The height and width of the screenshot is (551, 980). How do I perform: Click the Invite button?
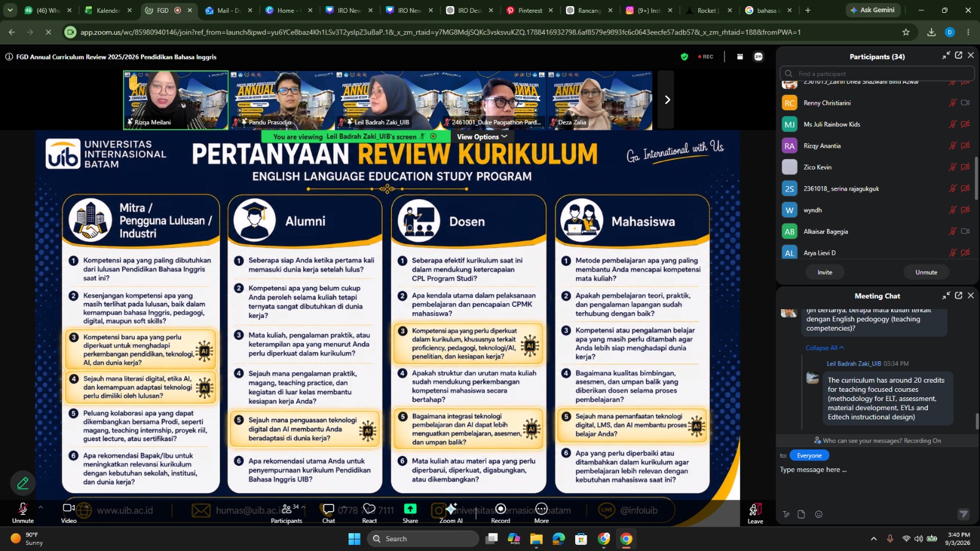824,272
